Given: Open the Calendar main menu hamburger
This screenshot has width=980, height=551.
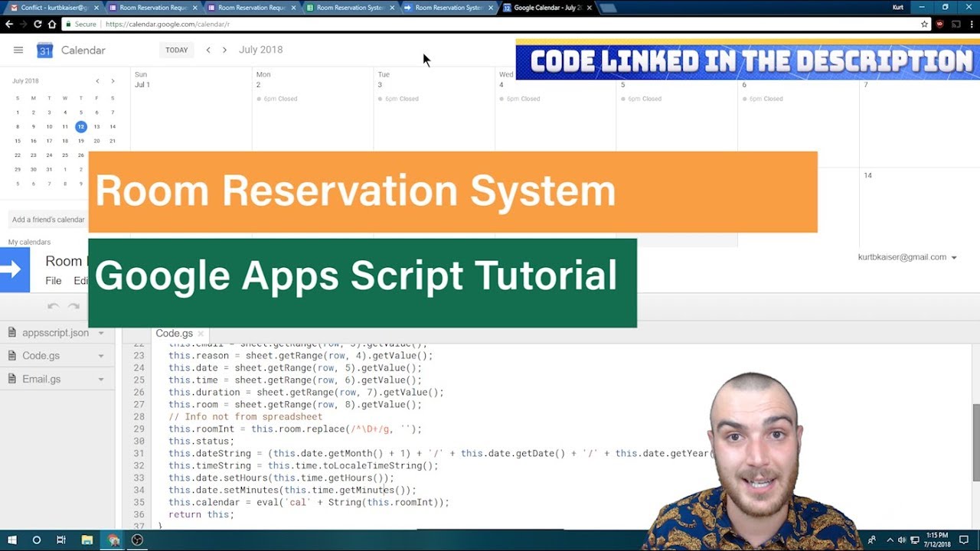Looking at the screenshot, I should pos(18,50).
